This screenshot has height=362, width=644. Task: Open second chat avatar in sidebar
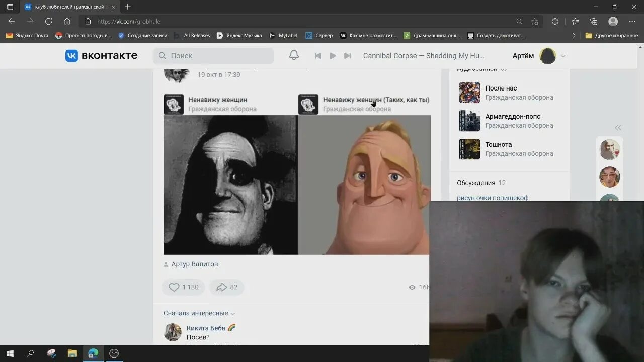coord(610,176)
